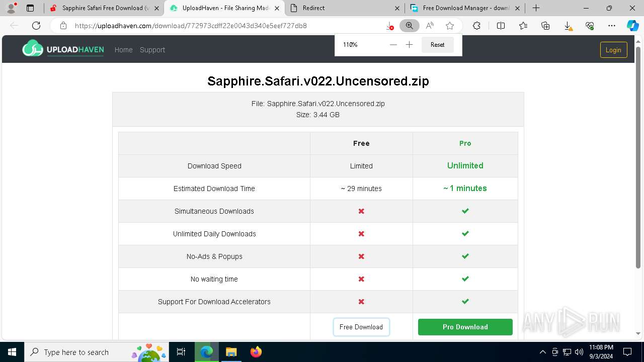Screen dimensions: 644x362
Task: Close the Redirect tab
Action: (x=397, y=8)
